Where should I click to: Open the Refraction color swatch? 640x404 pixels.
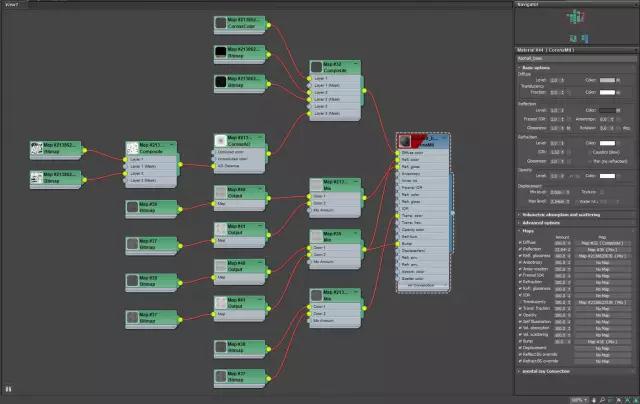coord(607,143)
